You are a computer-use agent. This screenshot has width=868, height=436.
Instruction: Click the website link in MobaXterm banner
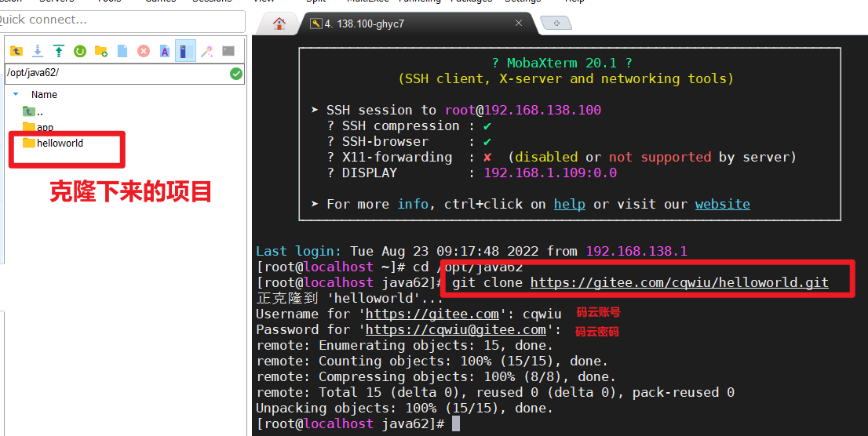click(x=722, y=204)
